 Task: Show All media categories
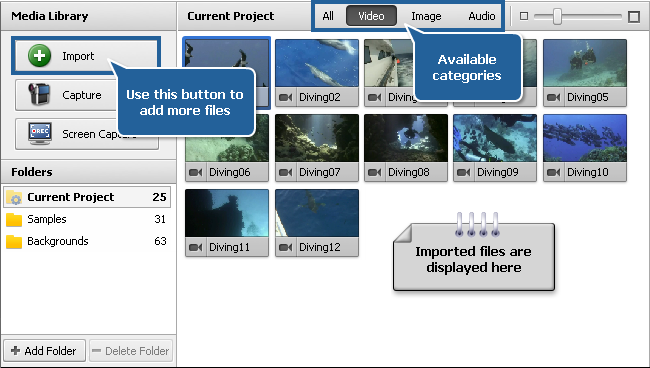click(x=328, y=16)
